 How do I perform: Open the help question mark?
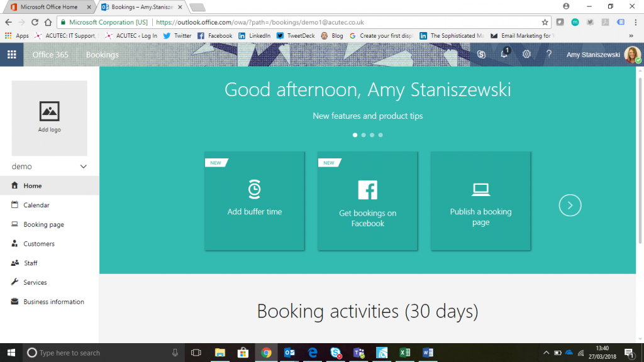548,55
